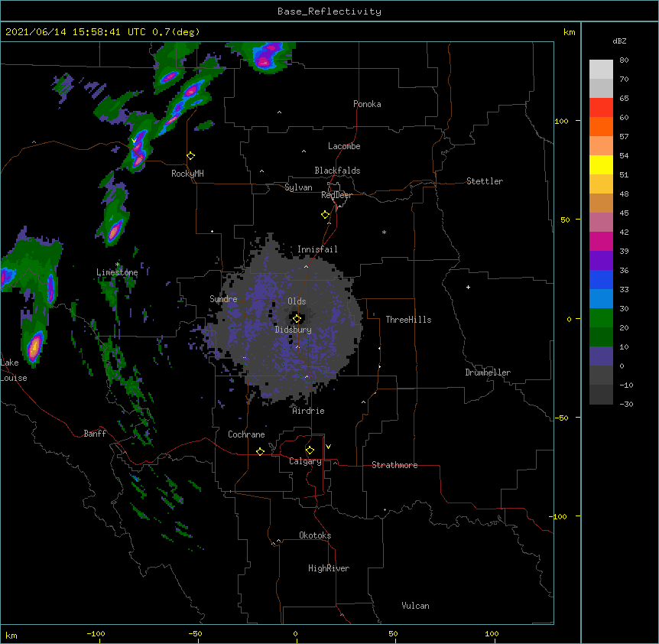Select the yellow V marker in northwest storm cell
Viewport: 659px width, 644px height.
pos(134,141)
